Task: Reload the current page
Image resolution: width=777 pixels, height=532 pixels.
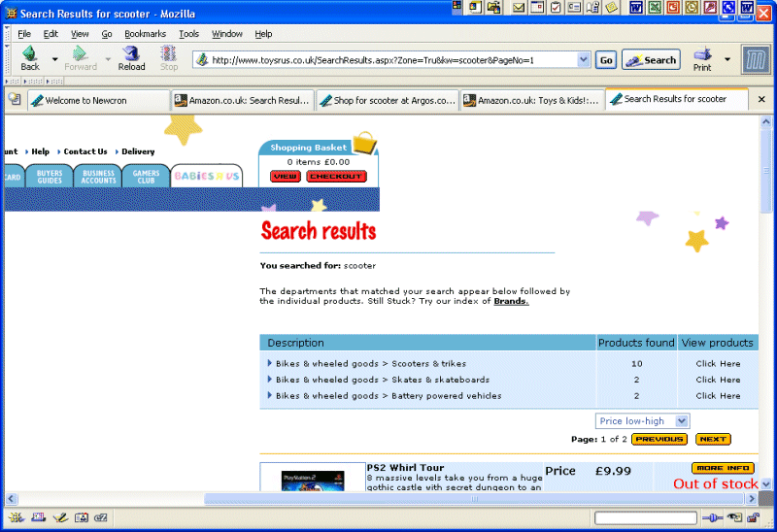Action: [131, 58]
